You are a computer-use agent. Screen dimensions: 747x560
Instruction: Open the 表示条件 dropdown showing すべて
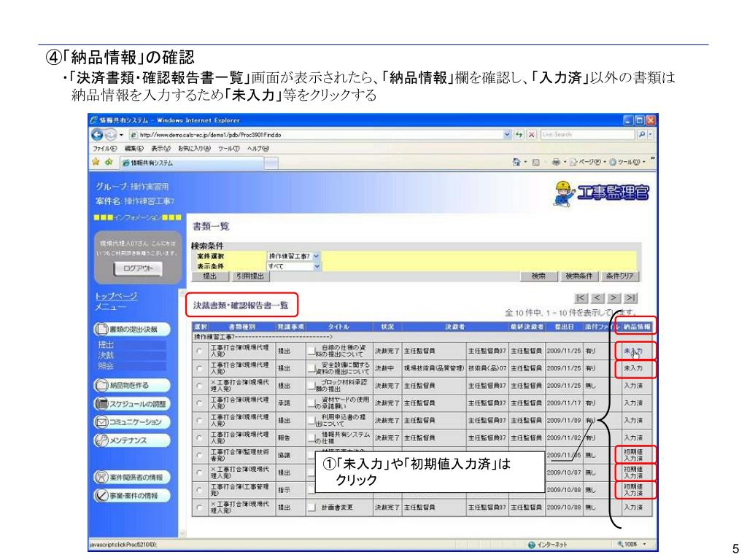pos(293,266)
